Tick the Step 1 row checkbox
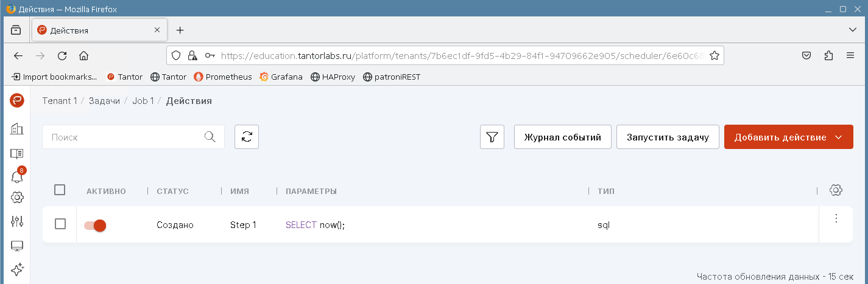 click(60, 224)
